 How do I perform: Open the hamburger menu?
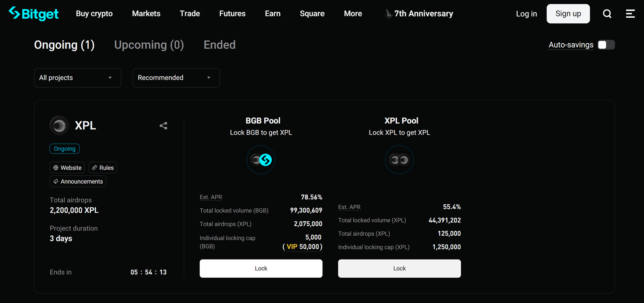pyautogui.click(x=630, y=13)
